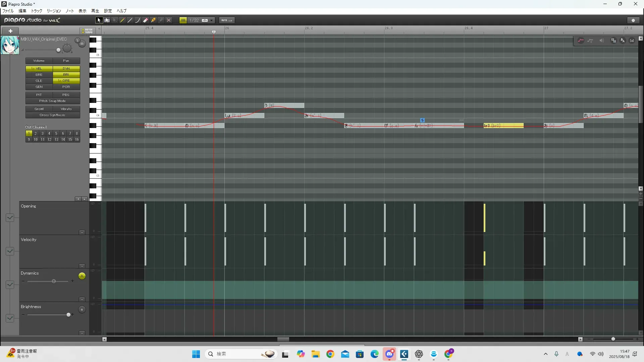Click the lyric language あA icon
This screenshot has height=362, width=644.
pos(623,41)
